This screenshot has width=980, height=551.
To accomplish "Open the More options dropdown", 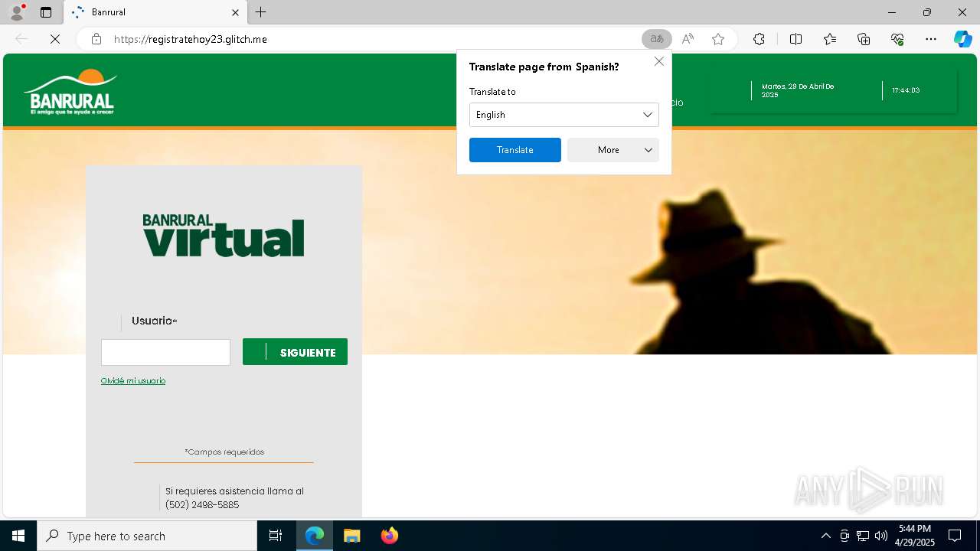I will (x=612, y=150).
